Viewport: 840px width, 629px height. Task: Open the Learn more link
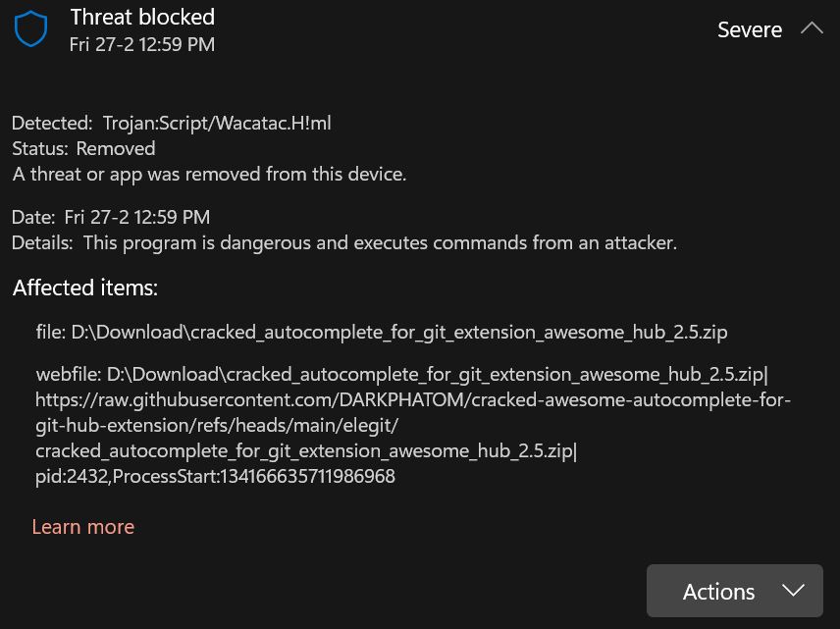(83, 527)
